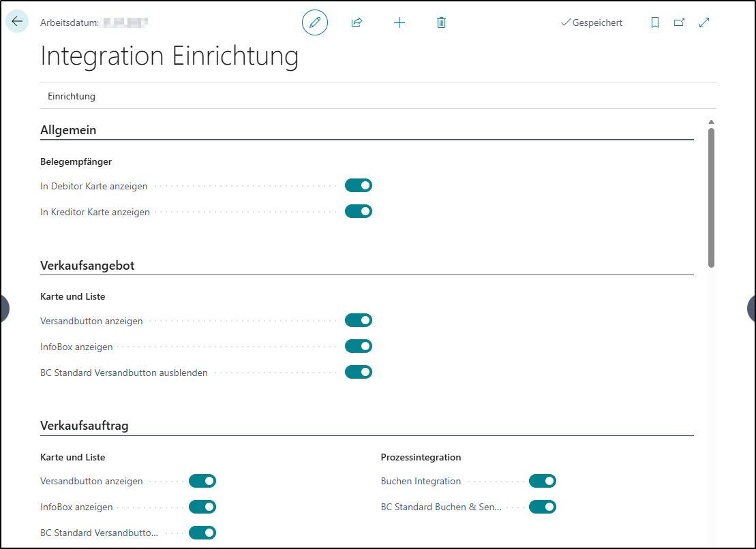Collapse the Verkaufsauftrag section header

(x=85, y=426)
